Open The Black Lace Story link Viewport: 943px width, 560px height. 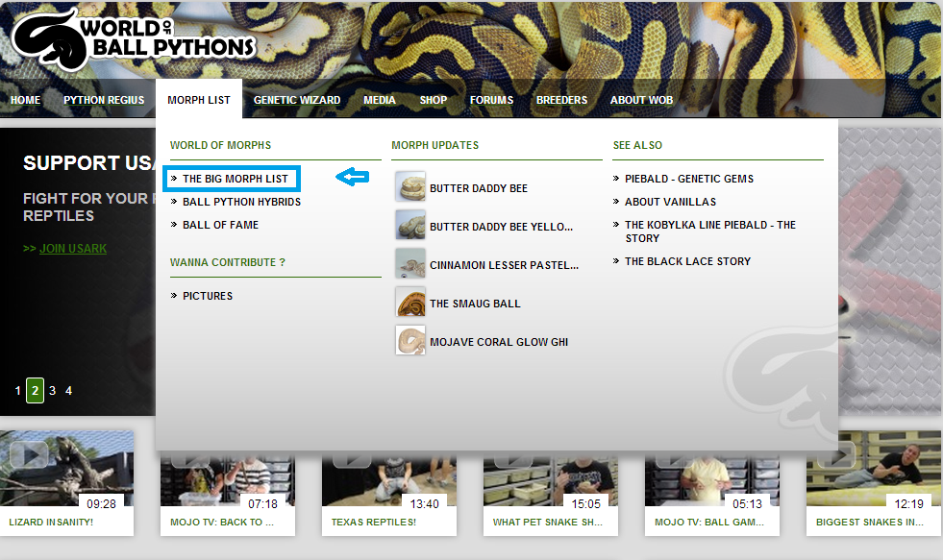pyautogui.click(x=688, y=261)
